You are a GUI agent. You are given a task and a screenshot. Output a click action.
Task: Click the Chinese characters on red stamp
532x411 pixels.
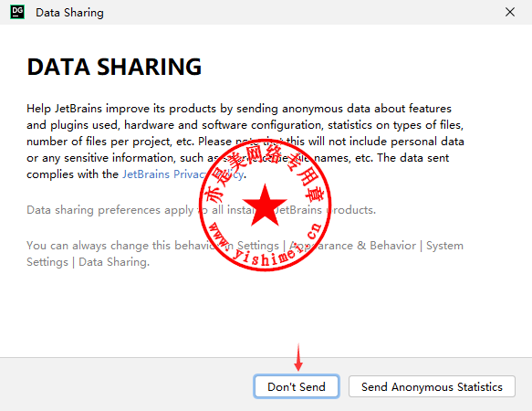[x=263, y=168]
